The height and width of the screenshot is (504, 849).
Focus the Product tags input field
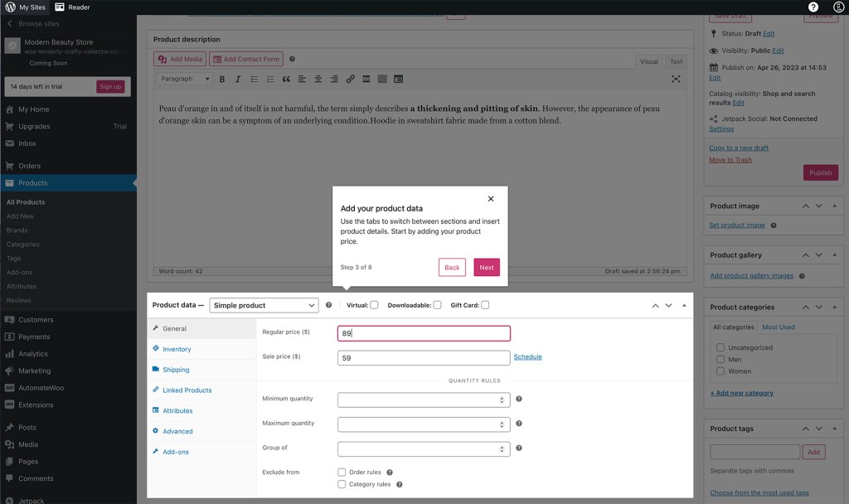coord(754,452)
